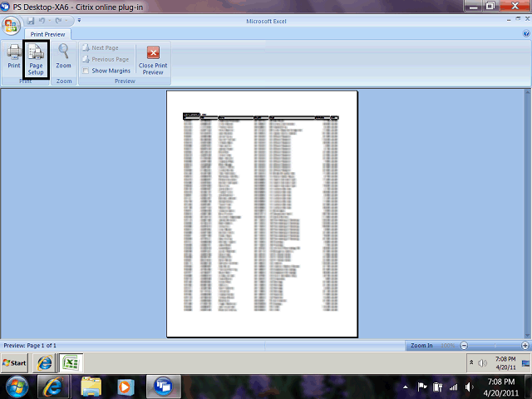Click the zoom in plus button

point(525,345)
